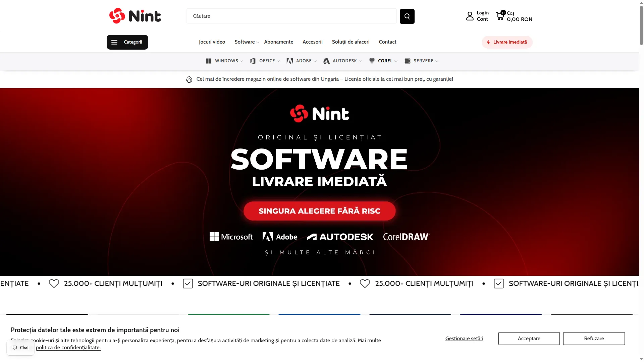644x362 pixels.
Task: Click the Nint logo on the hero banner
Action: pos(320,114)
